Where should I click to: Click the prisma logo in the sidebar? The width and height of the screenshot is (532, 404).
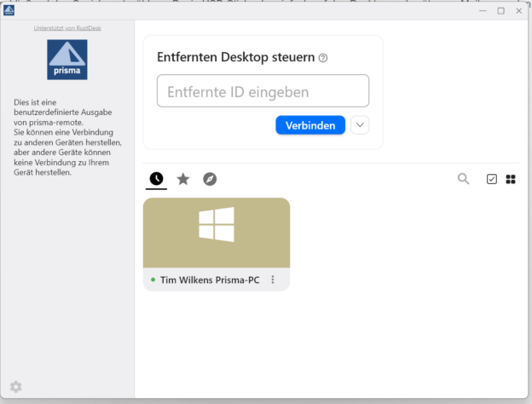[66, 60]
